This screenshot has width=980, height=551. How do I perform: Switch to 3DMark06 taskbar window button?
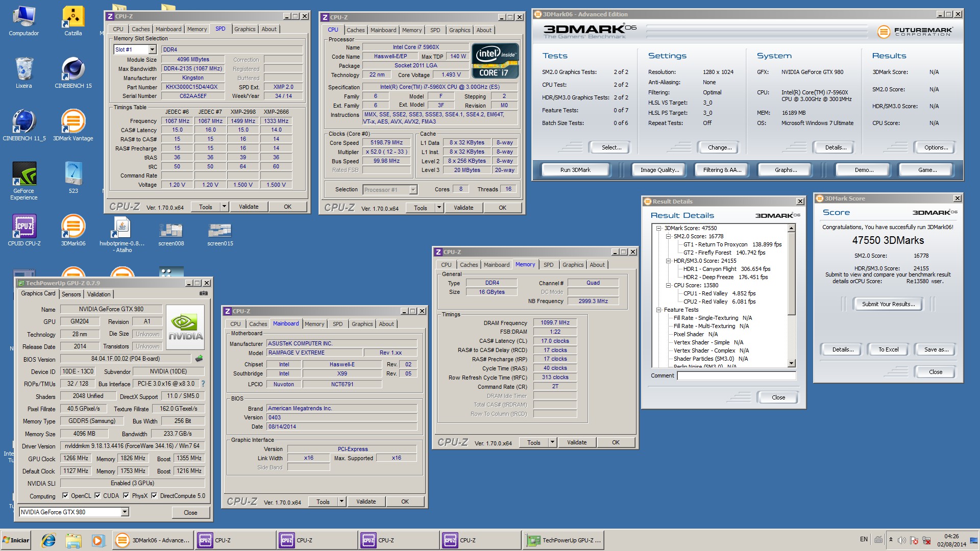[153, 540]
